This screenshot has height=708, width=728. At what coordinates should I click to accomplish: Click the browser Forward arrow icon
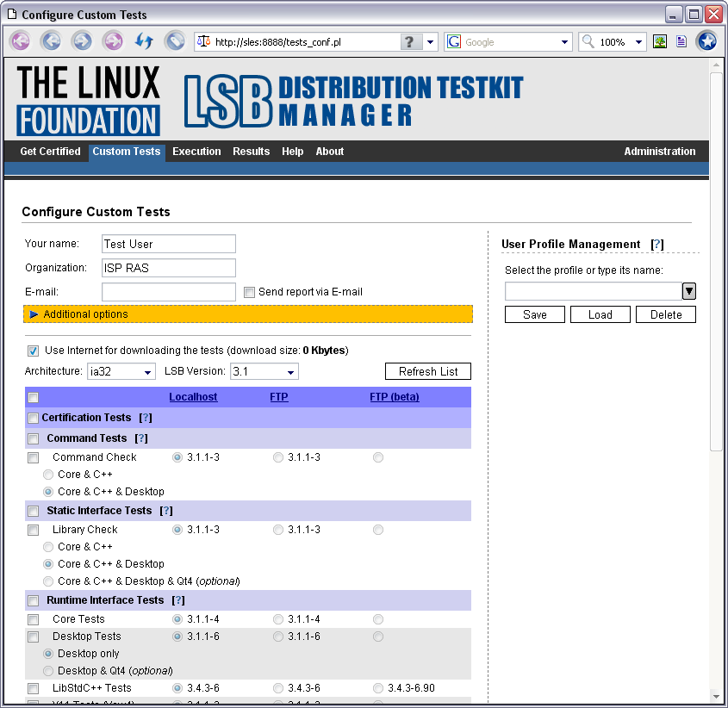(x=82, y=42)
